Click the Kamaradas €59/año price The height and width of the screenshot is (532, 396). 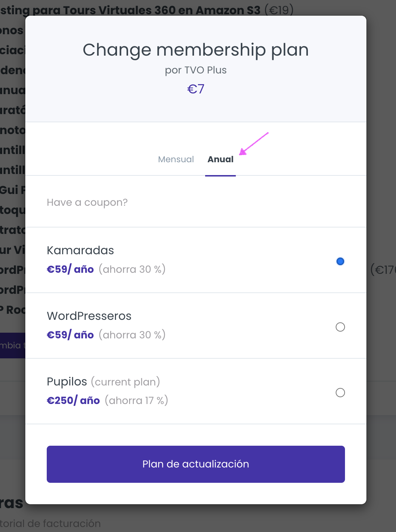click(70, 269)
